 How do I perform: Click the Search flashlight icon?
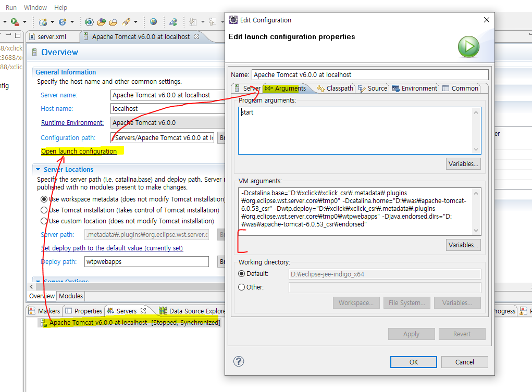click(x=126, y=22)
